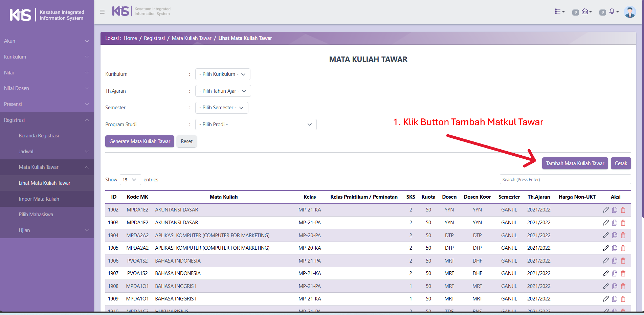
Task: Edit row 1902 with pencil icon
Action: [606, 210]
